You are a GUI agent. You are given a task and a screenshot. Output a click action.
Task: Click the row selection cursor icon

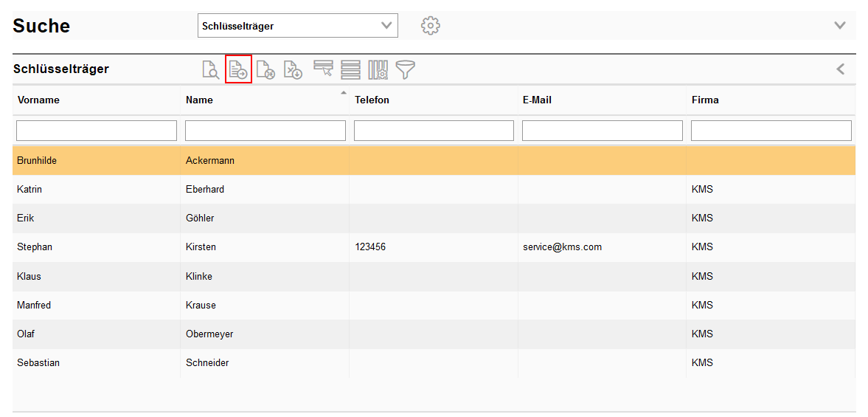point(323,69)
